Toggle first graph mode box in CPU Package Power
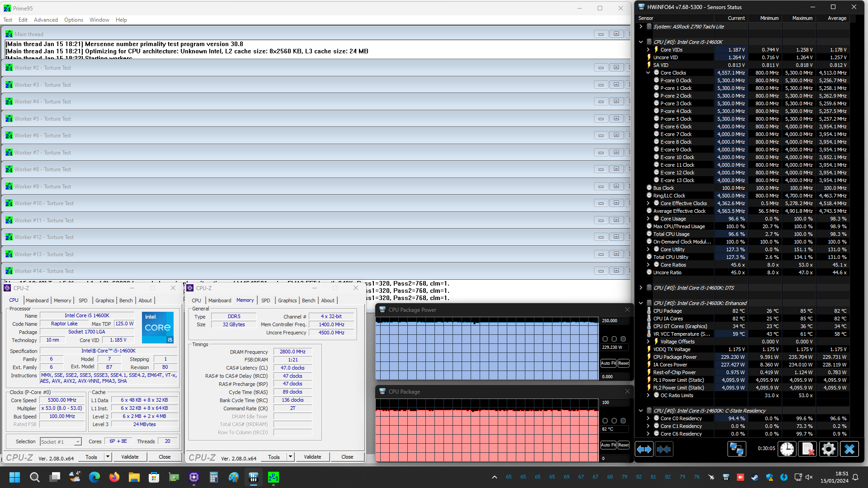Viewport: 868px width, 488px height. click(x=605, y=339)
